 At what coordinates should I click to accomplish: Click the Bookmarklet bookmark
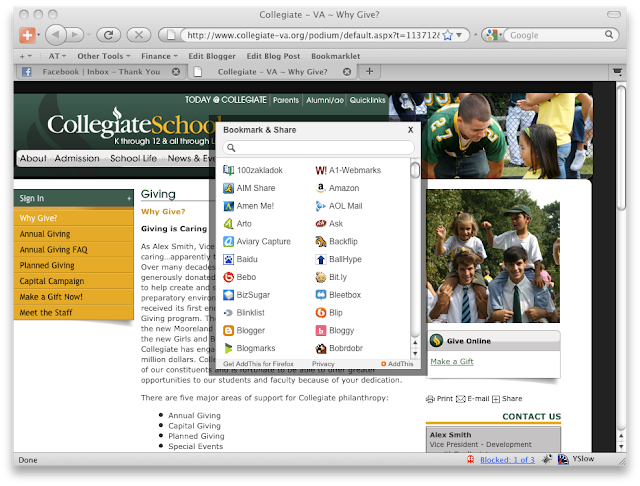336,56
